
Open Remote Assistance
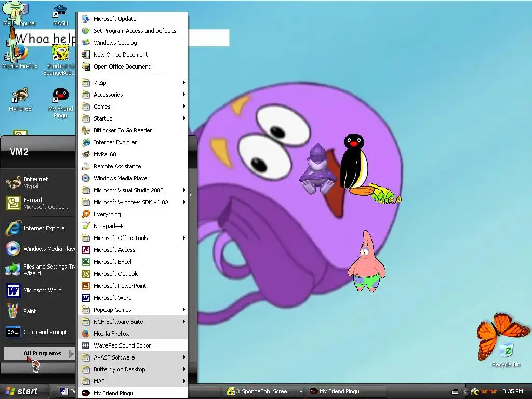point(133,166)
